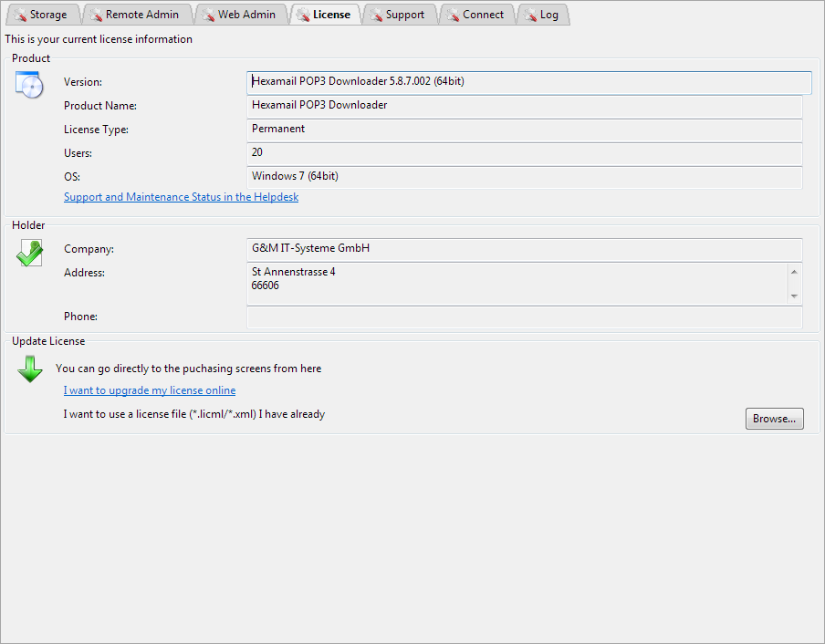Switch to the Connect tab
Screen dimensions: 825x644
476,15
